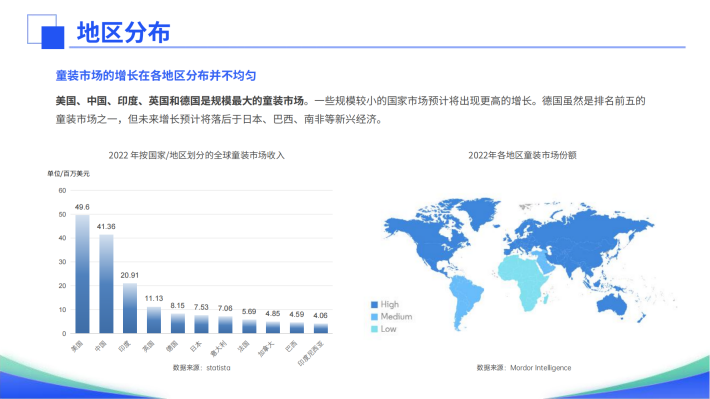
Task: Click the statista data source caption
Action: point(201,368)
